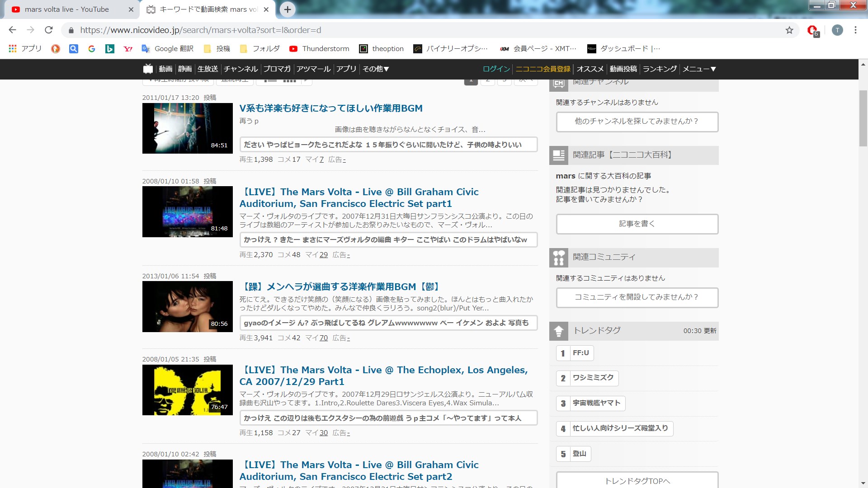Open the Thunderstorm YouTube bookmark
Image resolution: width=868 pixels, height=488 pixels.
pos(319,49)
